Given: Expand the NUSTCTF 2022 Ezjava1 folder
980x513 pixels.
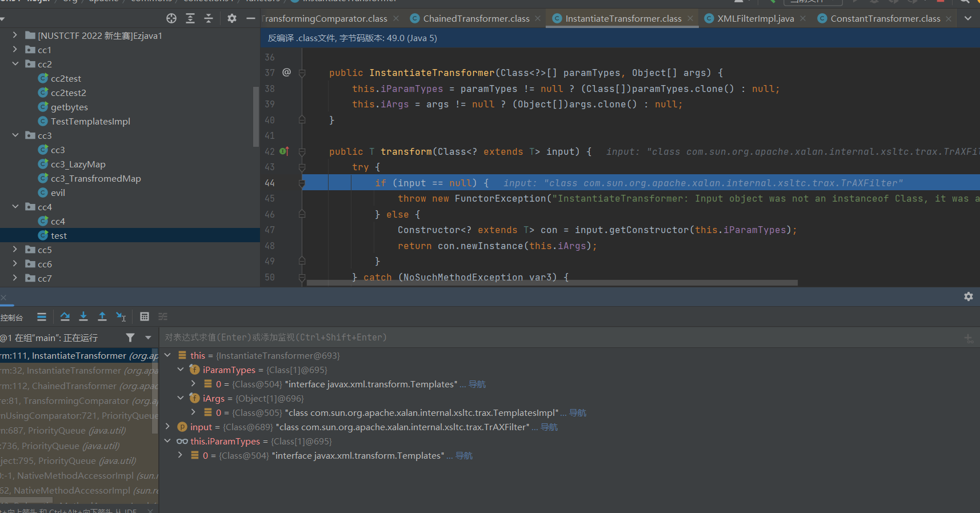Looking at the screenshot, I should (x=15, y=35).
